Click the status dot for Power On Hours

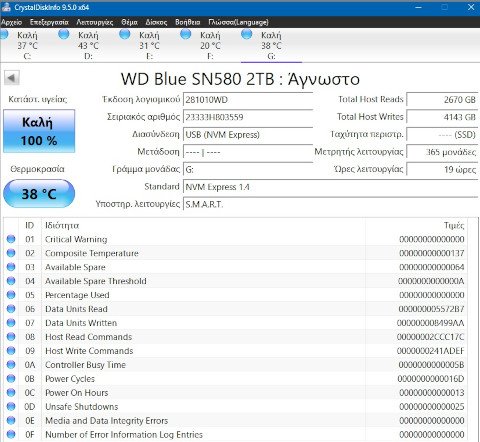pyautogui.click(x=11, y=393)
